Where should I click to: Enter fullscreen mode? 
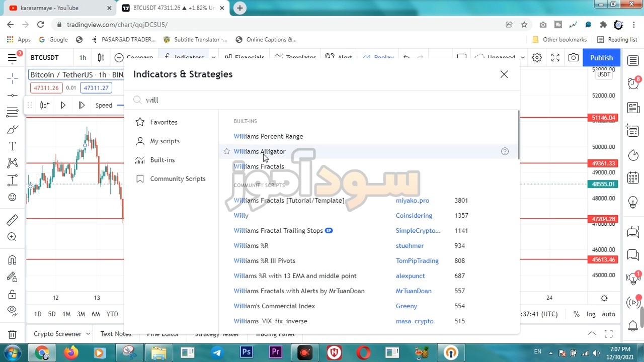pos(555,58)
